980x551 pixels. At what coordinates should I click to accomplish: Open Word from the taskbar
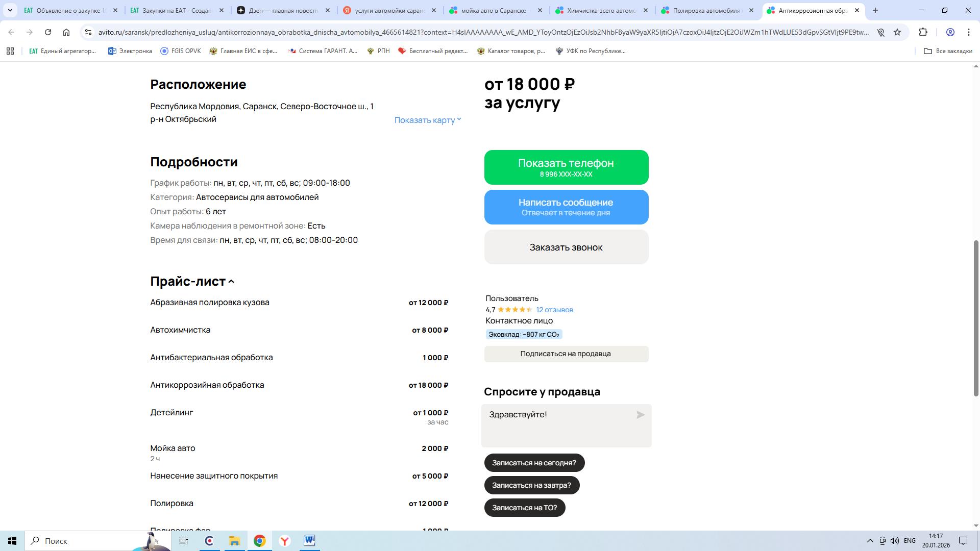pos(309,541)
